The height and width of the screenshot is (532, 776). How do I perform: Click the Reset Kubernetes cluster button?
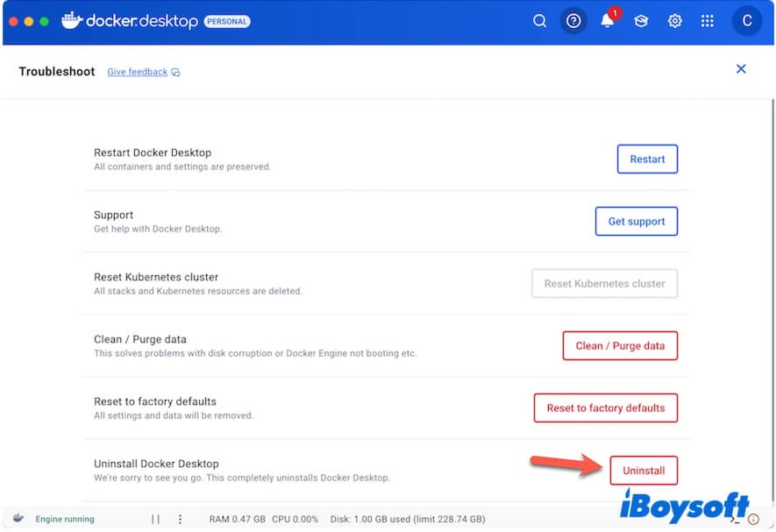coord(604,284)
